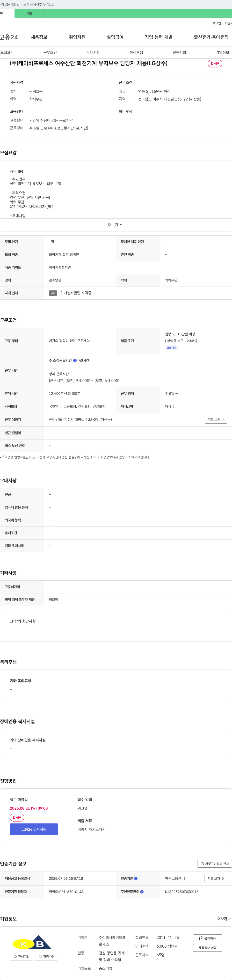The image size is (232, 980).
Task: Open 채용정보 menu
Action: [39, 37]
